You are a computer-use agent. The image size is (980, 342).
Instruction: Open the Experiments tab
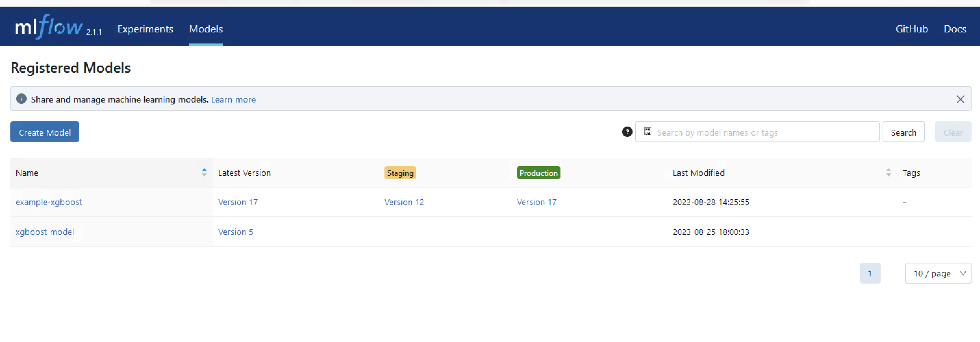145,29
